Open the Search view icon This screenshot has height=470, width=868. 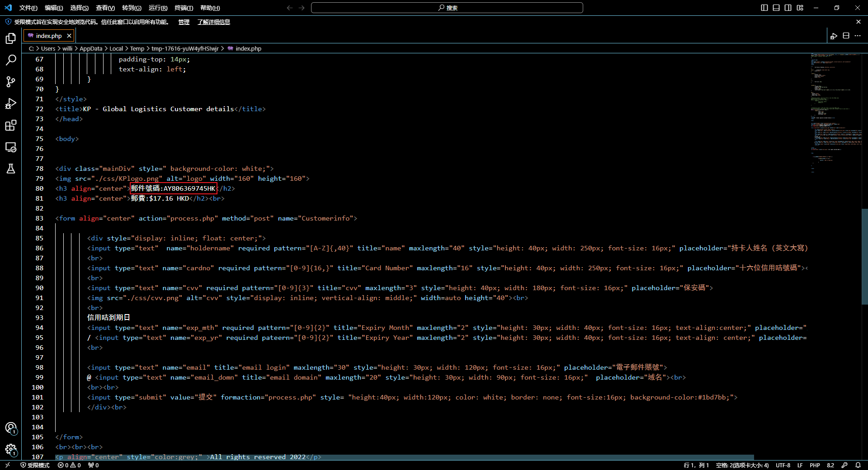(x=11, y=60)
